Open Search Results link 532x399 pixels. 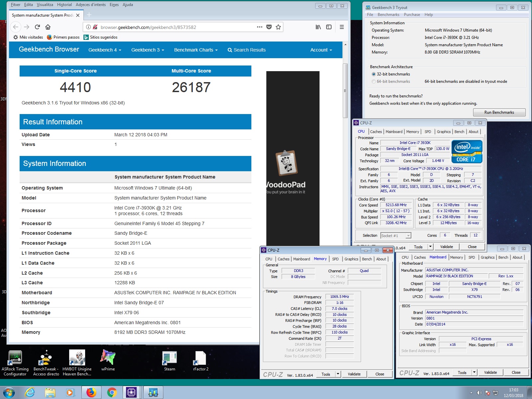pos(246,50)
